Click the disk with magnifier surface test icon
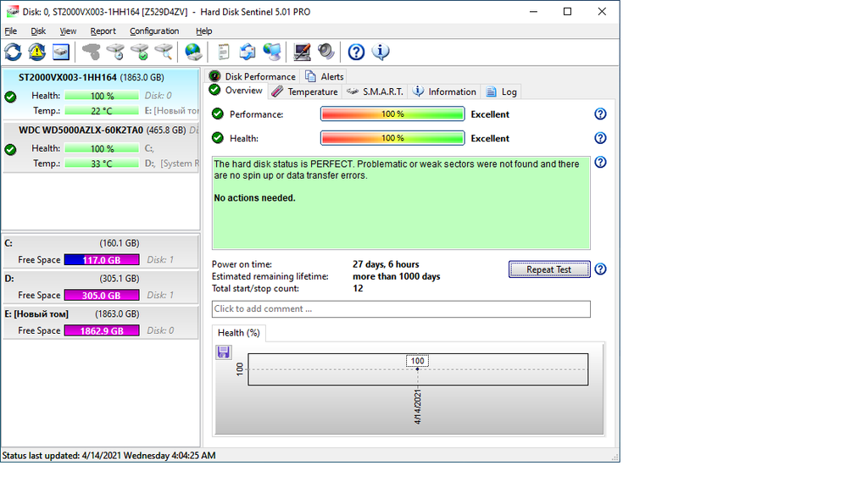This screenshot has width=868, height=488. 164,52
